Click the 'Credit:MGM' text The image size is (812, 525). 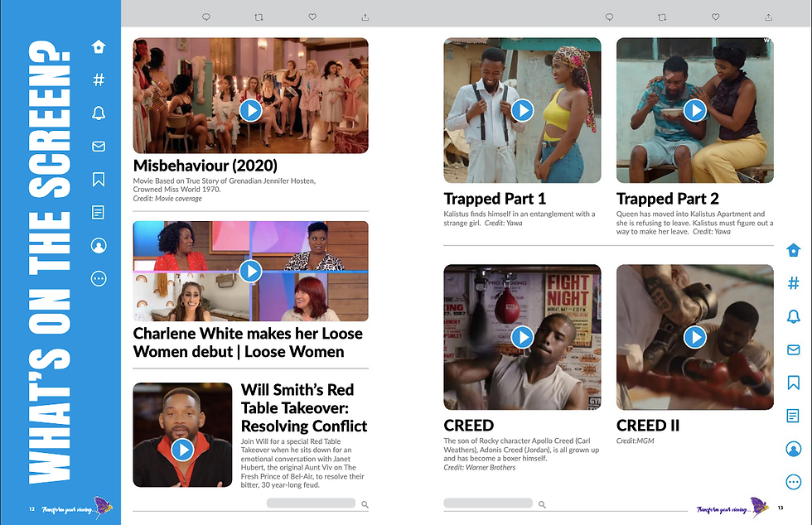pos(635,441)
